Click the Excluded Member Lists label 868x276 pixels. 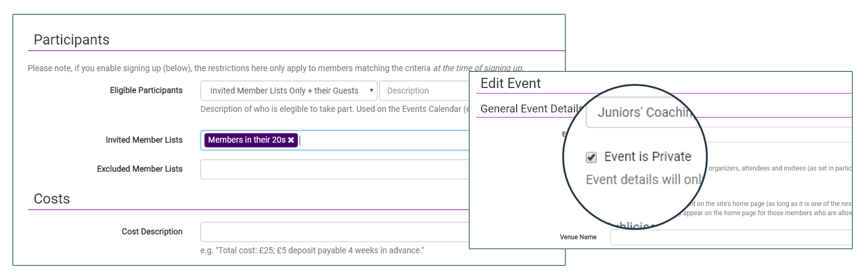point(139,169)
